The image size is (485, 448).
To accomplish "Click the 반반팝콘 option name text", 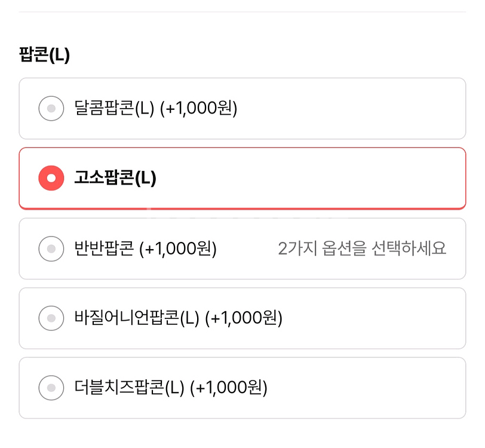I will tap(104, 248).
